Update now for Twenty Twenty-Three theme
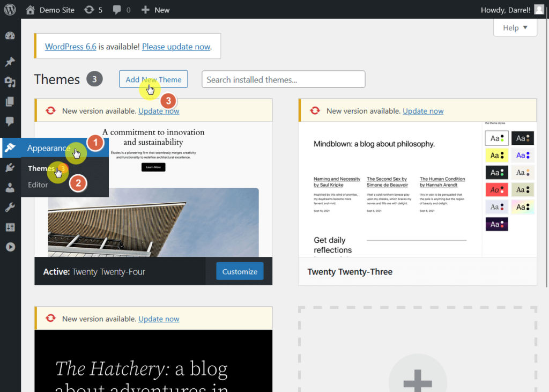549x392 pixels. pyautogui.click(x=423, y=111)
